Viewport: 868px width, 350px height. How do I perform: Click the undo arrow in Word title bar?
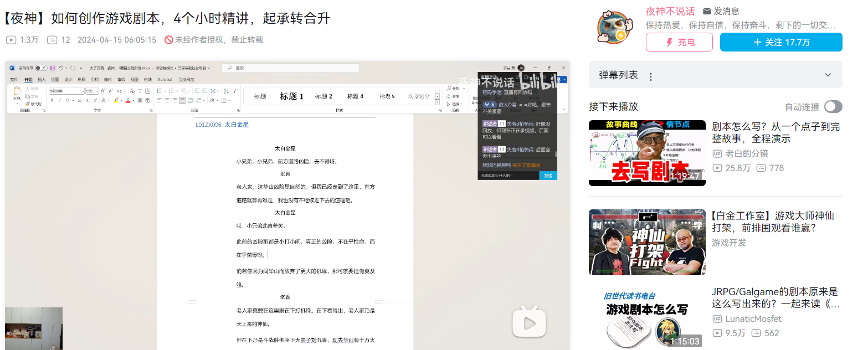tap(61, 68)
